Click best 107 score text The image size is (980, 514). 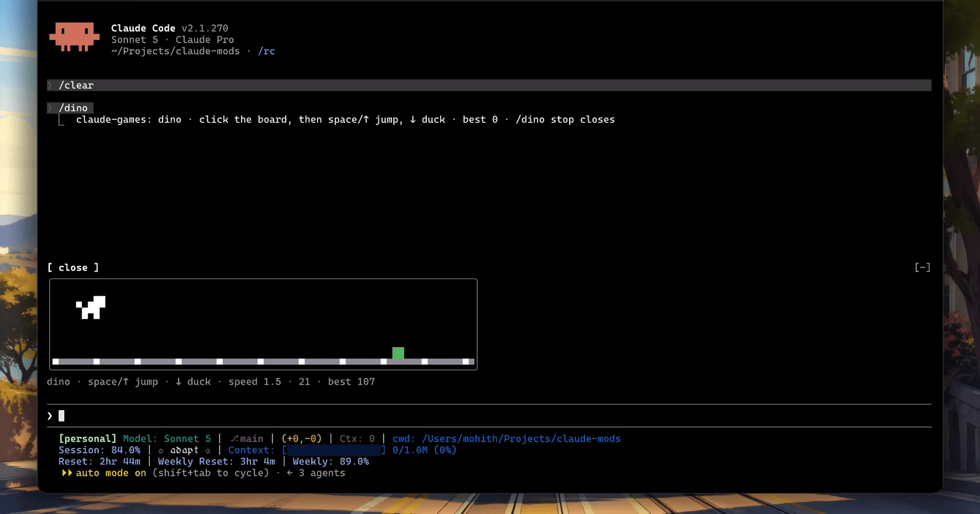tap(351, 382)
